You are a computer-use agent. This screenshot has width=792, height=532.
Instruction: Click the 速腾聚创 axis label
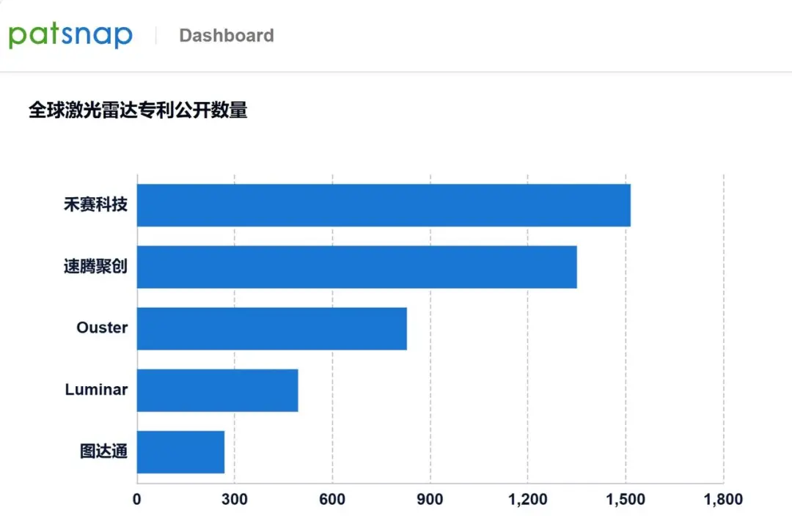[x=95, y=266]
